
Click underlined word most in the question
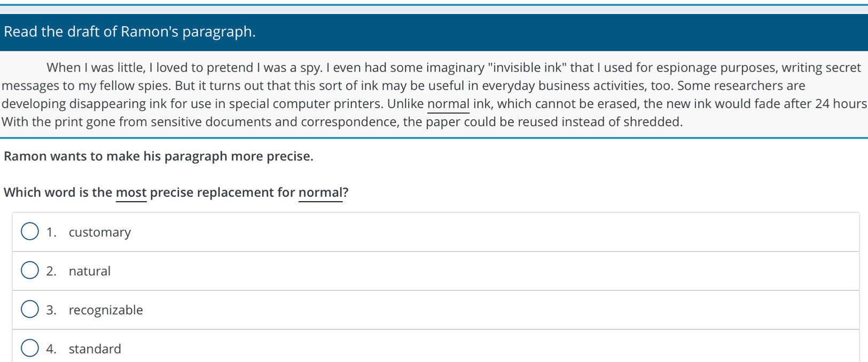(131, 192)
